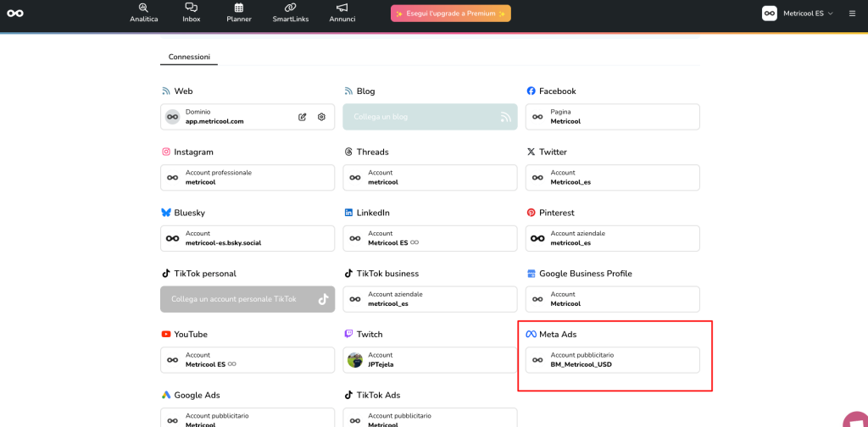Open the Twitch JPTejela account card
Screen dimensions: 868x427
[x=430, y=360]
